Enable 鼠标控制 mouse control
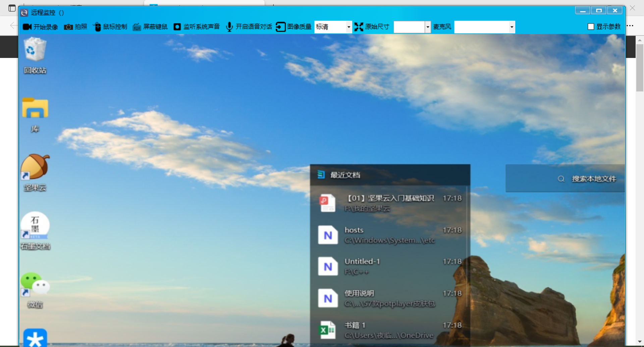Image resolution: width=644 pixels, height=347 pixels. click(x=110, y=27)
